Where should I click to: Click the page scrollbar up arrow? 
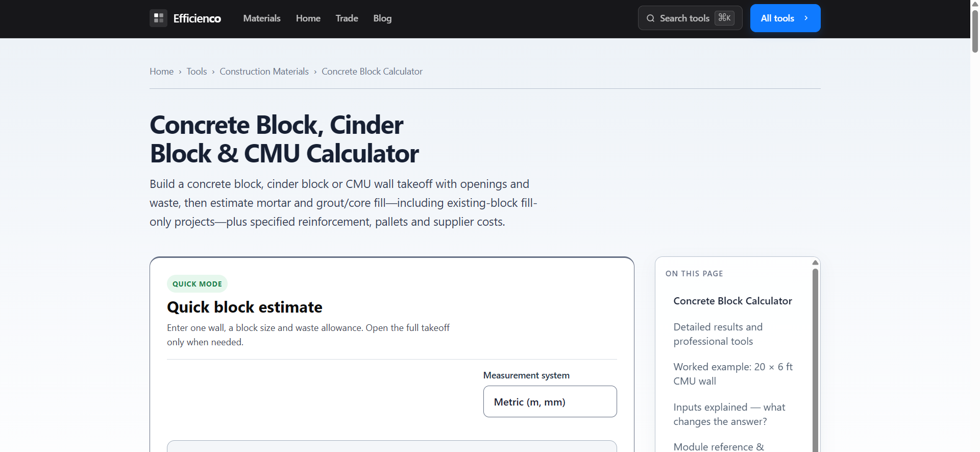(x=975, y=4)
